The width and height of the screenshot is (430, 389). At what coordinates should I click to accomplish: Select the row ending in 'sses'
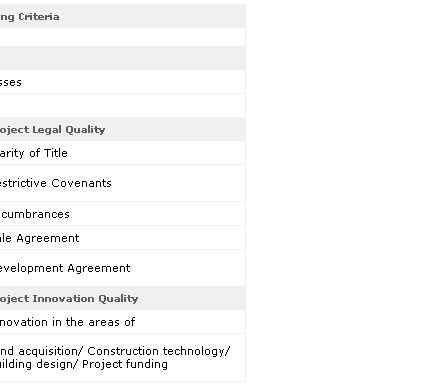point(122,82)
